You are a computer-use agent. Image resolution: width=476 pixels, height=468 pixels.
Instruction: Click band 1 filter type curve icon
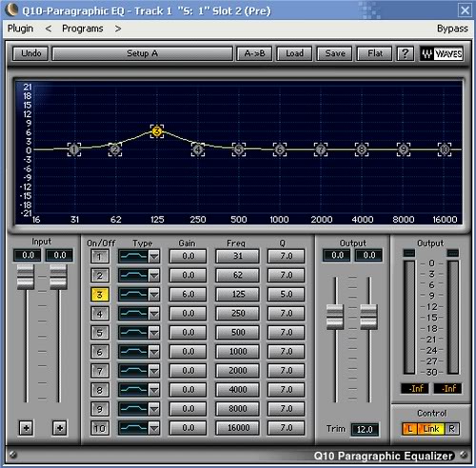(133, 256)
